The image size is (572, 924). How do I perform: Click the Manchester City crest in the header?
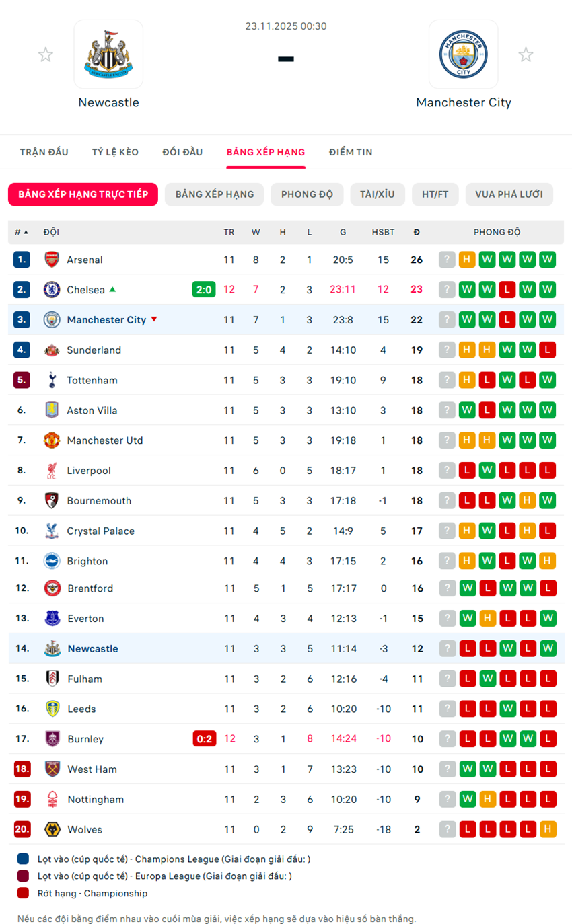coord(464,54)
